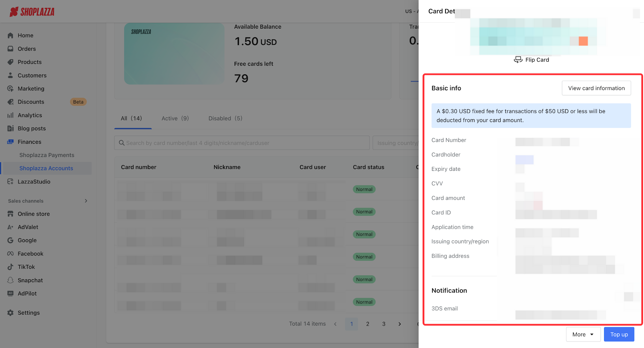This screenshot has height=348, width=644.
Task: Go to previous page arrow
Action: [x=335, y=324]
